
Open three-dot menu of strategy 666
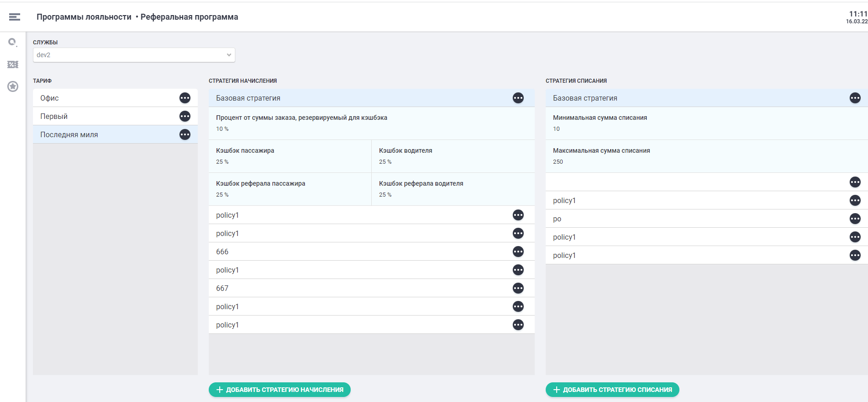[x=518, y=252]
